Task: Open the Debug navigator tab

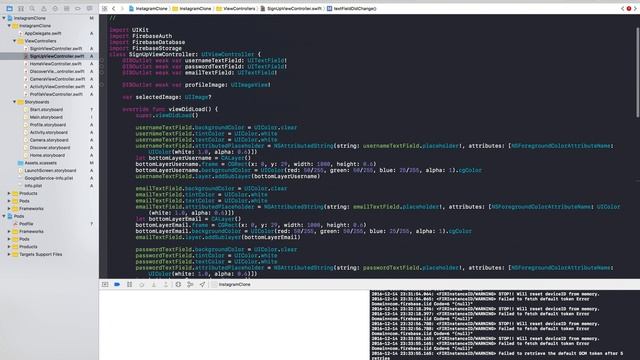Action: [67, 8]
